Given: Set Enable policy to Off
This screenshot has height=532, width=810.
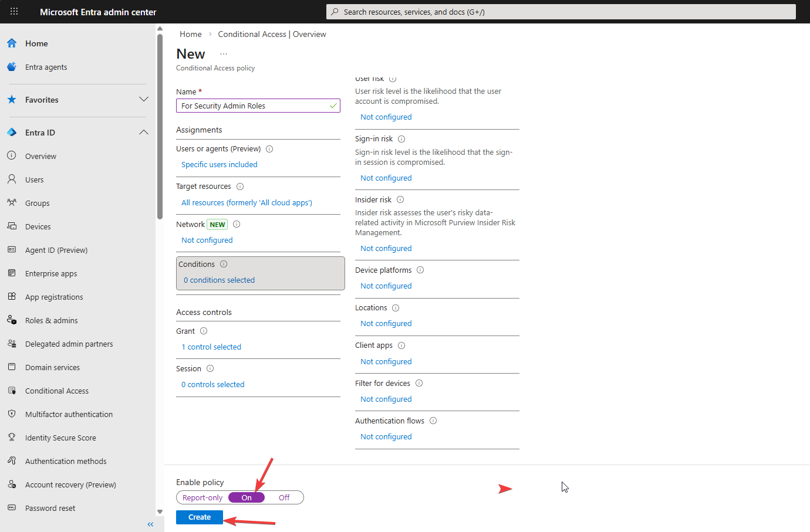Looking at the screenshot, I should point(284,497).
